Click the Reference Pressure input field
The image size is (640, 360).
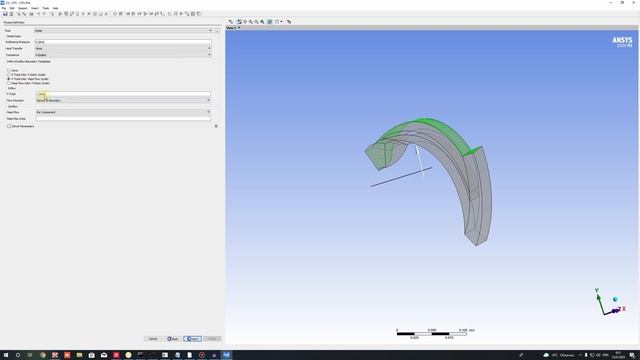tap(123, 42)
